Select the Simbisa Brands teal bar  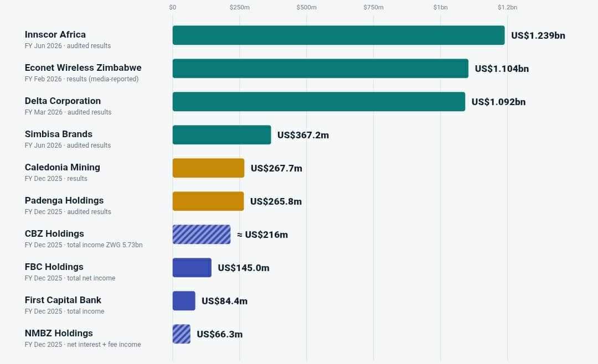click(222, 135)
